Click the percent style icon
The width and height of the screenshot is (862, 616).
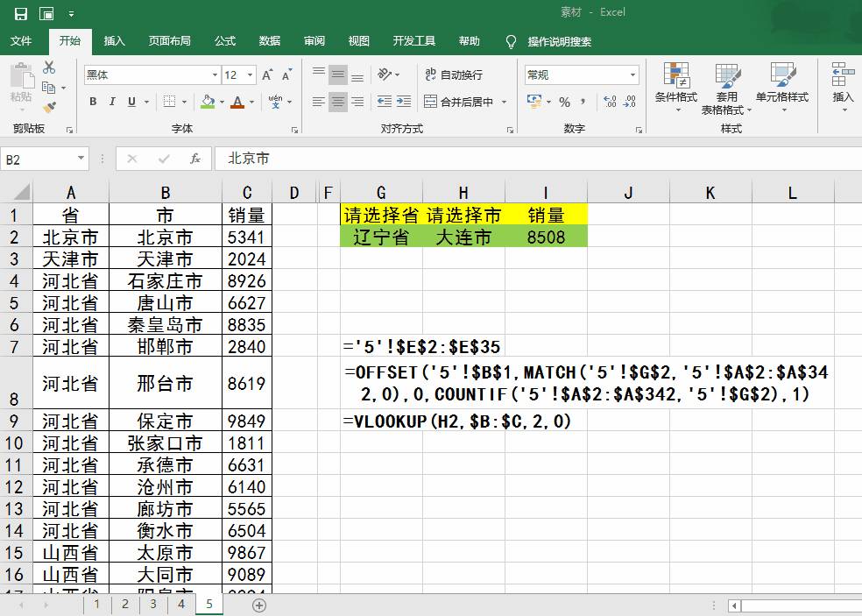(564, 102)
